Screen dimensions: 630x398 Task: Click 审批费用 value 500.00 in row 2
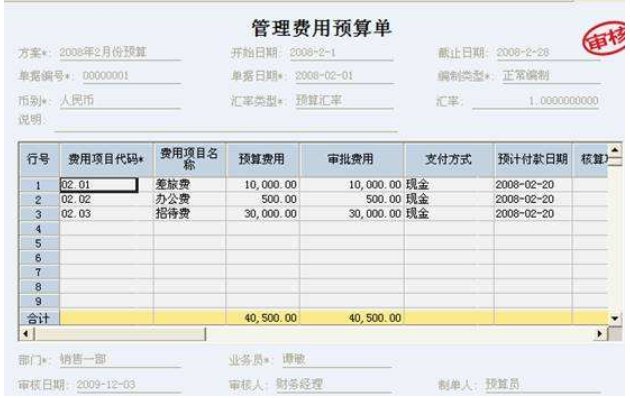click(x=352, y=199)
